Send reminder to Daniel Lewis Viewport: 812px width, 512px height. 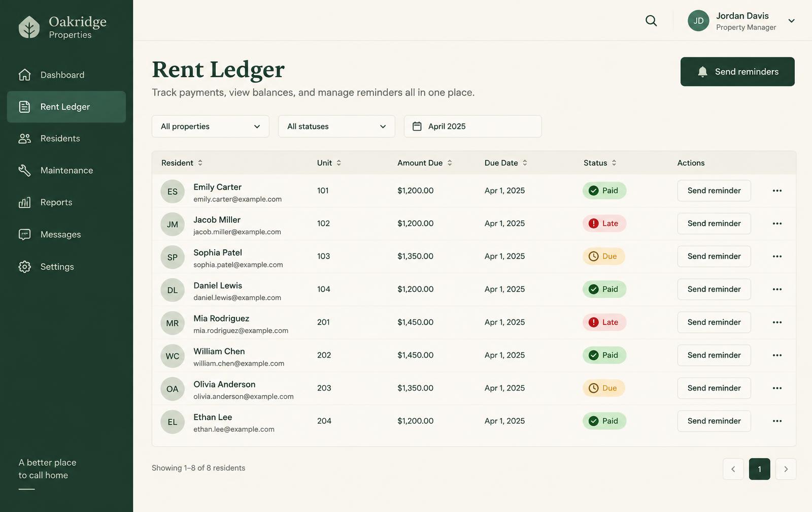(714, 290)
